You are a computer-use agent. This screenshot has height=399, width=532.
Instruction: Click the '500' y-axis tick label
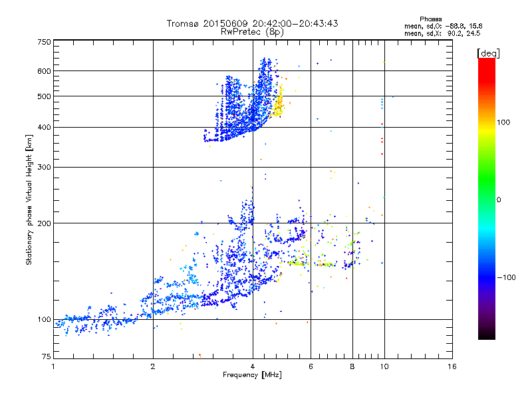44,96
